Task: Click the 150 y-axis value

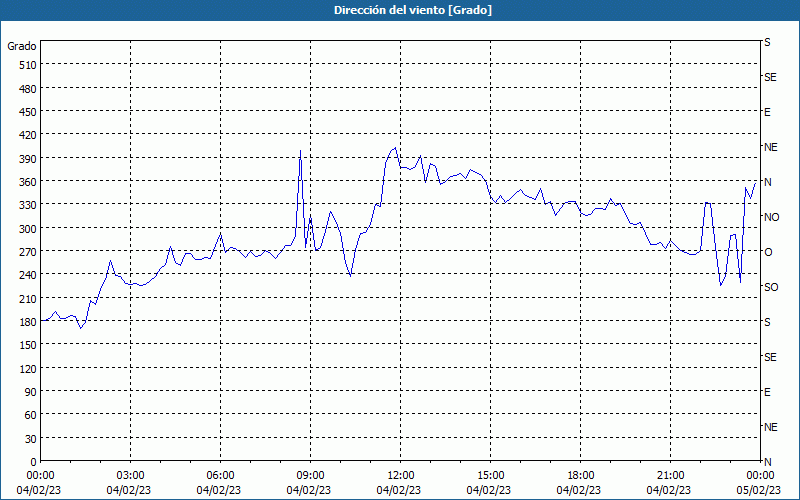Action: [x=28, y=345]
